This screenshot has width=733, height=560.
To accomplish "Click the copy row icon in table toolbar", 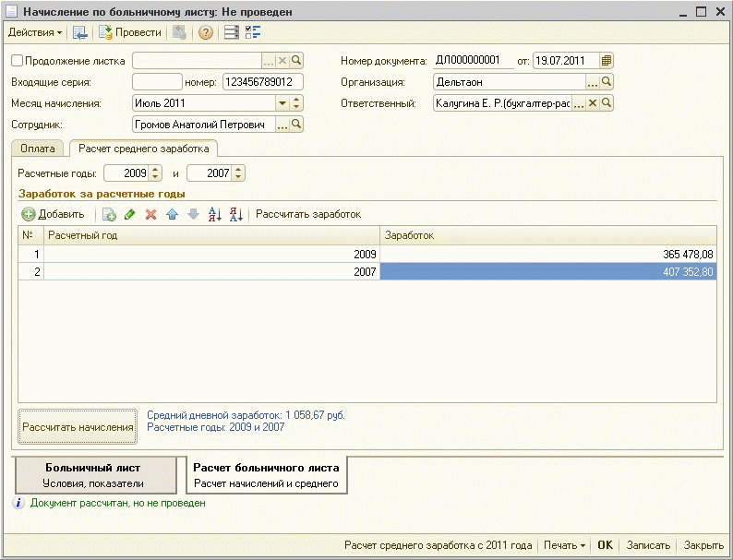I will (x=109, y=214).
